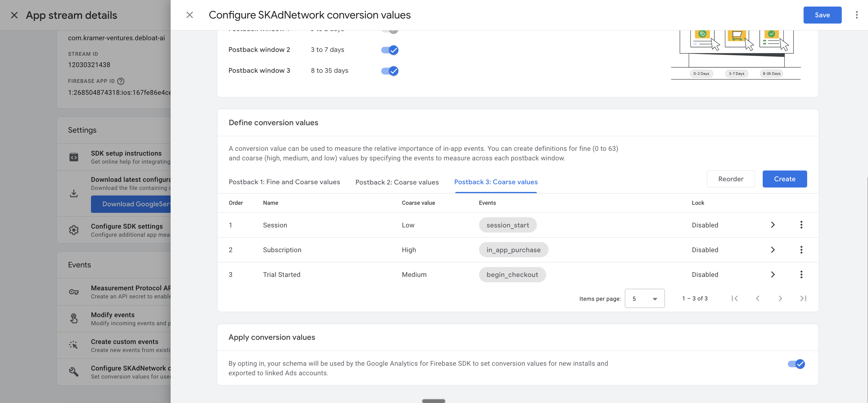Close the SKAdNetwork configuration panel
Viewport: 868px width, 403px height.
190,15
